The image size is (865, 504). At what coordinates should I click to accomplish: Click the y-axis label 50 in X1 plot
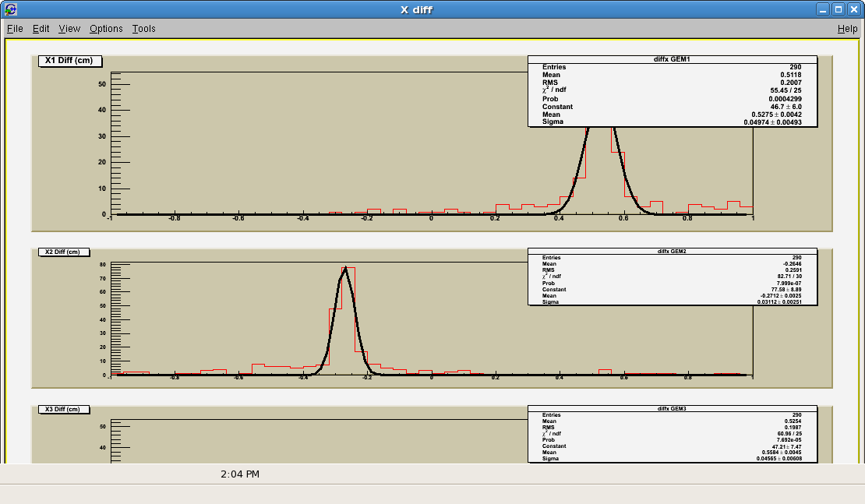coord(102,84)
